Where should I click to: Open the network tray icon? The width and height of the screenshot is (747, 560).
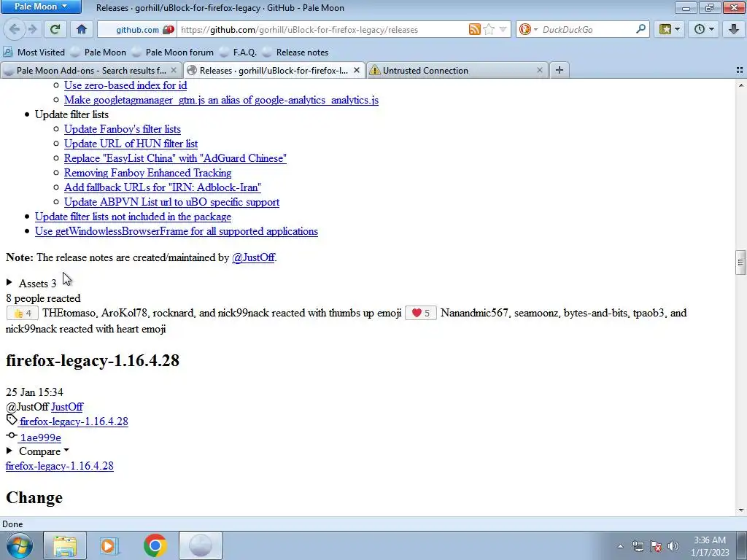pyautogui.click(x=638, y=546)
